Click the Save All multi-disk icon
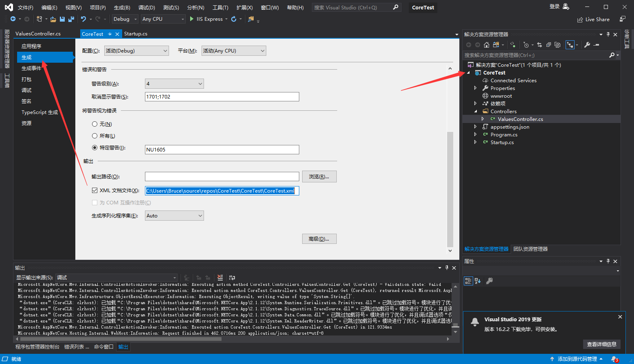Screen dimensions: 634x364 coord(71,19)
